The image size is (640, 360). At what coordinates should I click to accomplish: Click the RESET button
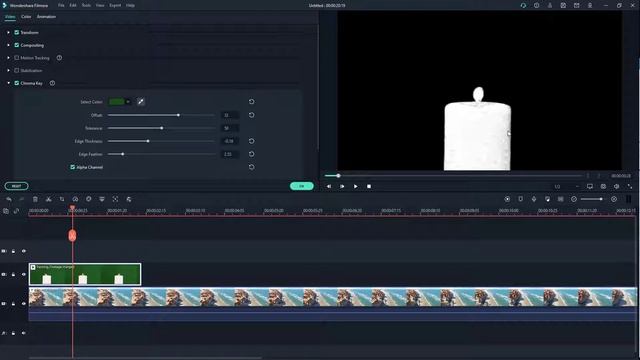pyautogui.click(x=16, y=186)
